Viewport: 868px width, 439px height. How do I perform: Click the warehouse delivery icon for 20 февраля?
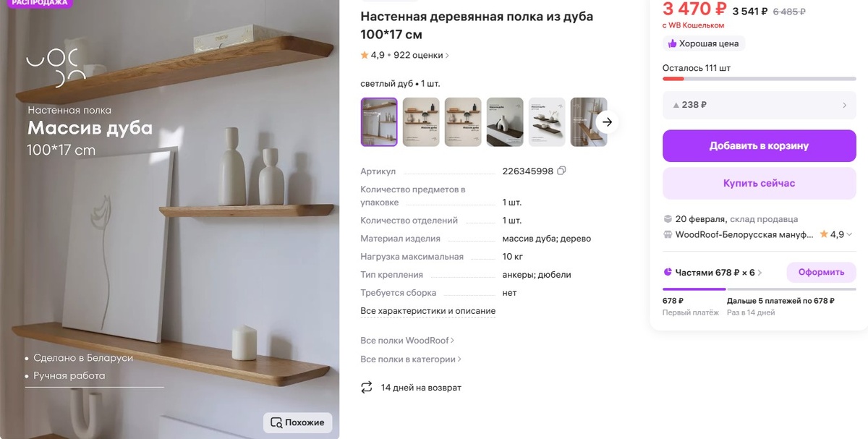pyautogui.click(x=668, y=218)
